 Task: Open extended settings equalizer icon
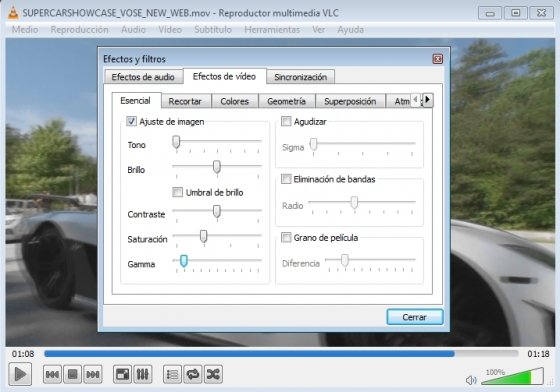point(142,374)
